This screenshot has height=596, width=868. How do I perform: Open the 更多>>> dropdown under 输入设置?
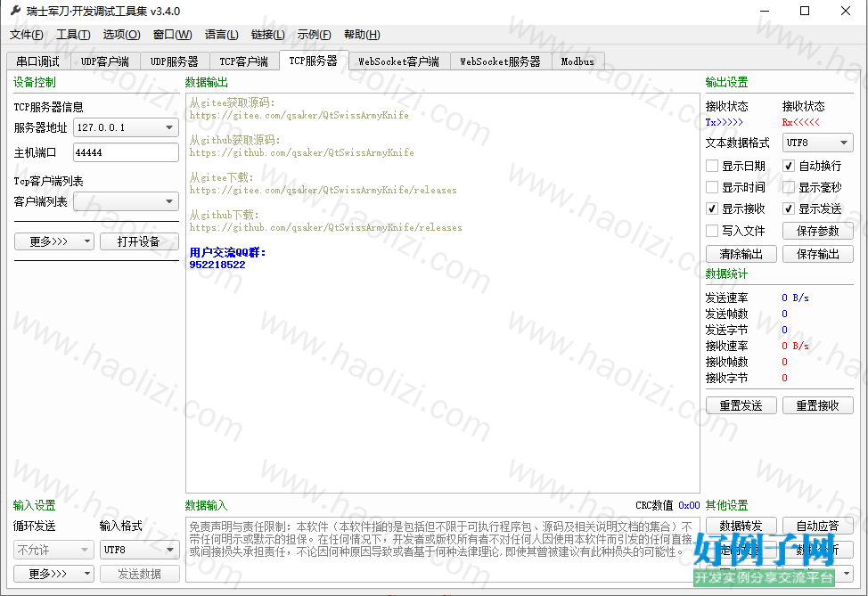54,574
